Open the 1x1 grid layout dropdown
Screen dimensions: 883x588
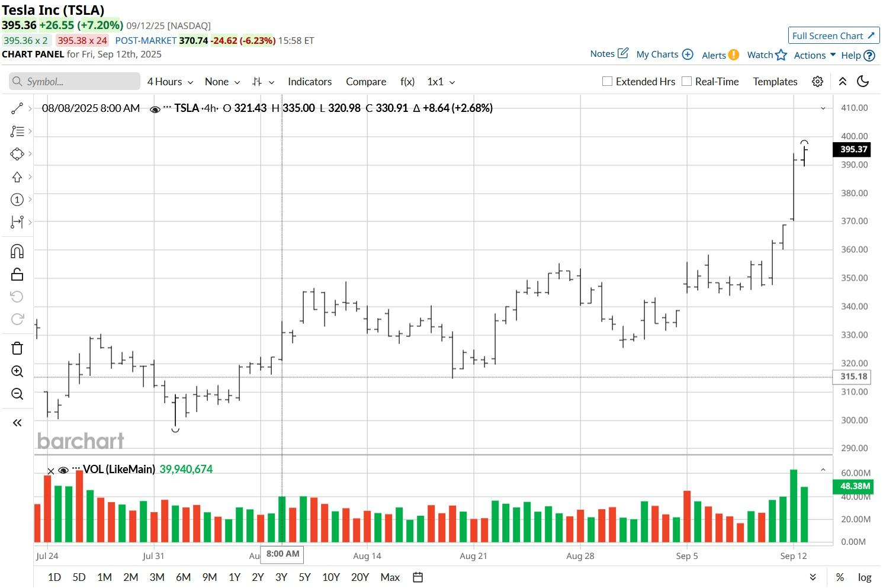pyautogui.click(x=441, y=82)
